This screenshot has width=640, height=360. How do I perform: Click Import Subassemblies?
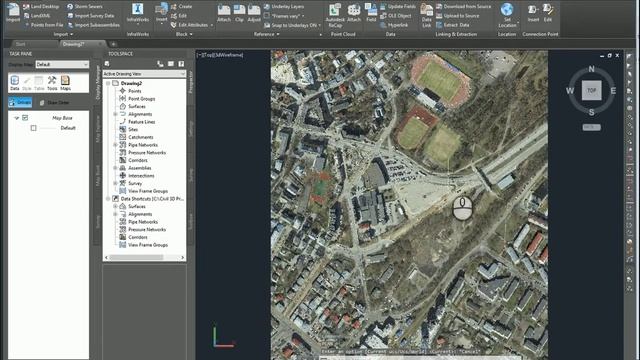[93, 25]
